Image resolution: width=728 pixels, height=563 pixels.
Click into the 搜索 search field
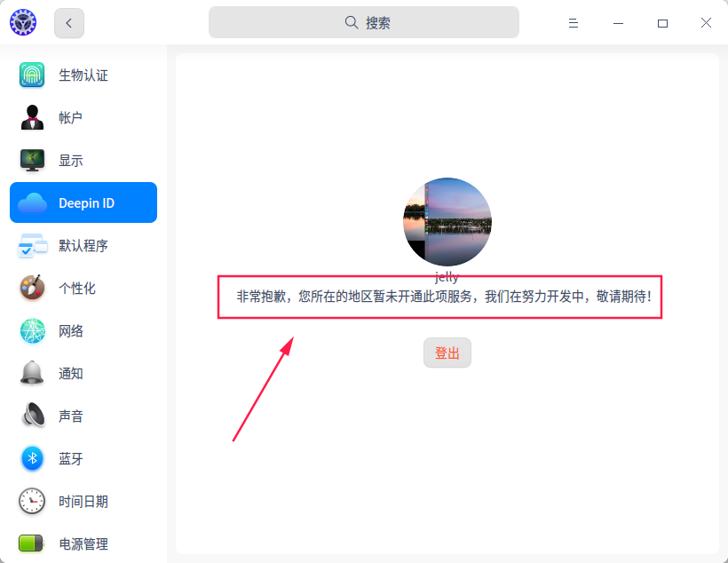click(363, 22)
